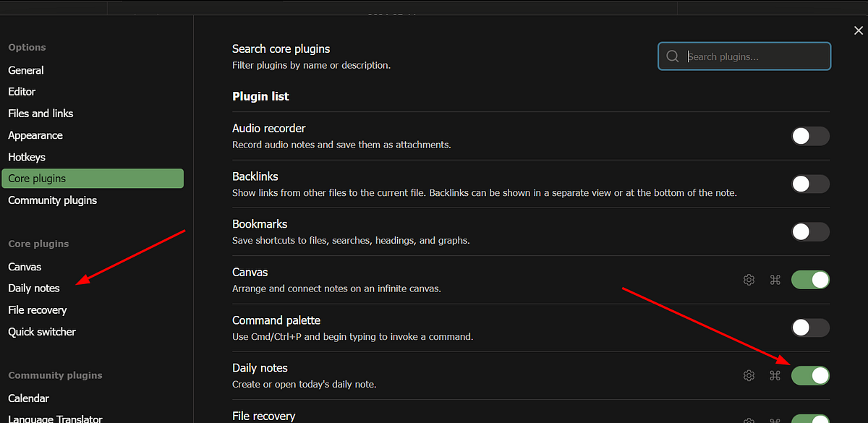868x423 pixels.
Task: Click 'Use Cmd/Ctrl+P' description text
Action: (x=352, y=336)
